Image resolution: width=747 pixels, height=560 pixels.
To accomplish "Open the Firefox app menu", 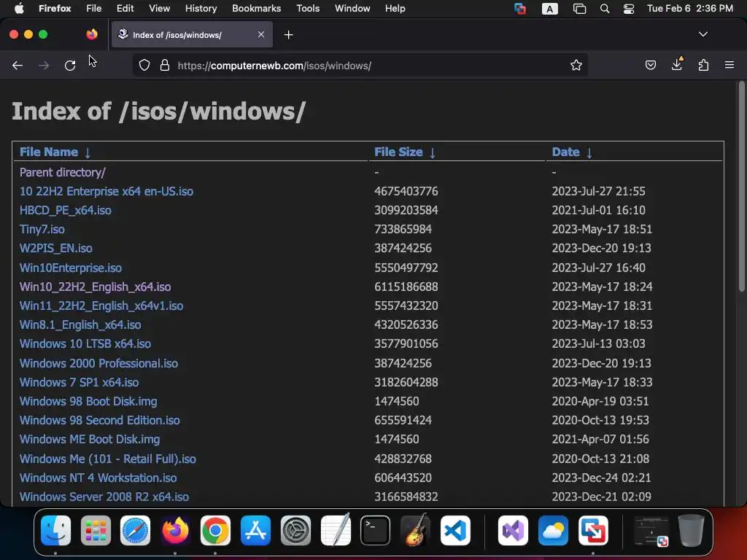I will tap(55, 9).
